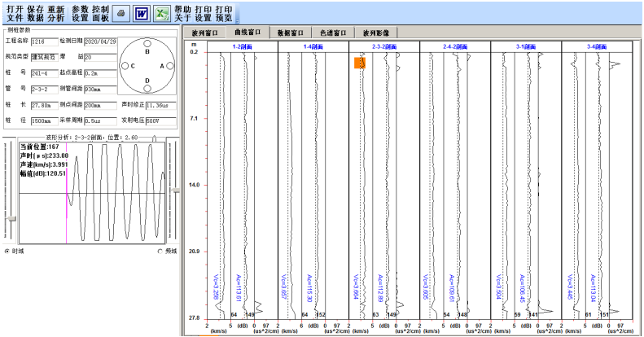The width and height of the screenshot is (644, 337).
Task: Click the 发射电压 field showing 500V
Action: [160, 121]
